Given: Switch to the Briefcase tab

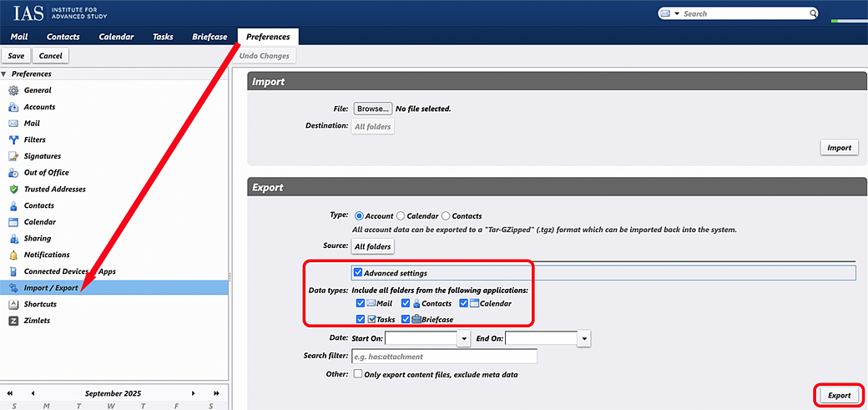Looking at the screenshot, I should (x=209, y=37).
